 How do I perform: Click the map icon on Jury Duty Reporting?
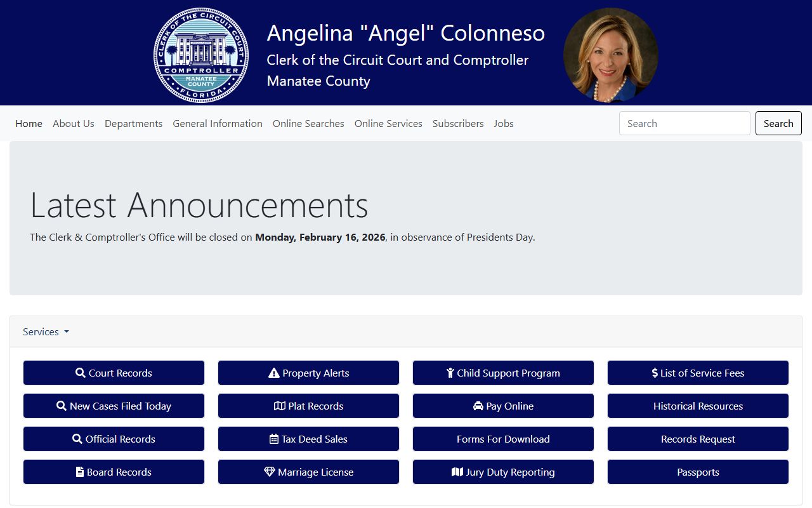click(x=457, y=472)
